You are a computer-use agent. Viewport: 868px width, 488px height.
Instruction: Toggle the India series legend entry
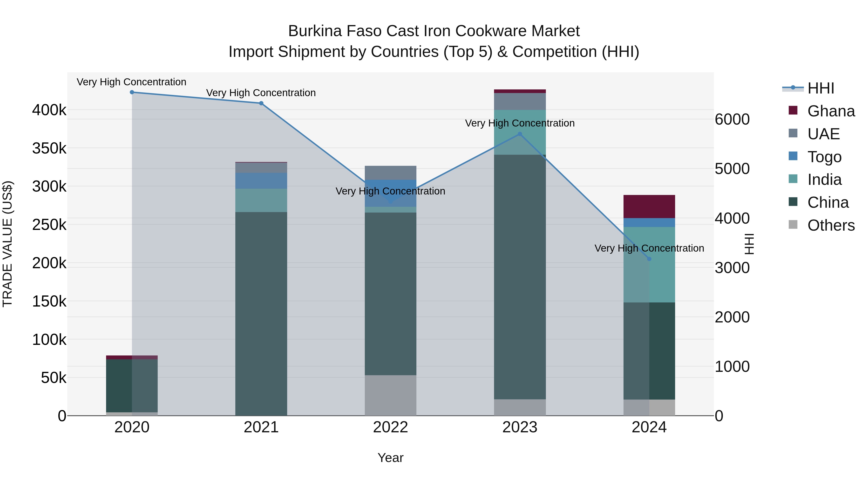pos(815,179)
